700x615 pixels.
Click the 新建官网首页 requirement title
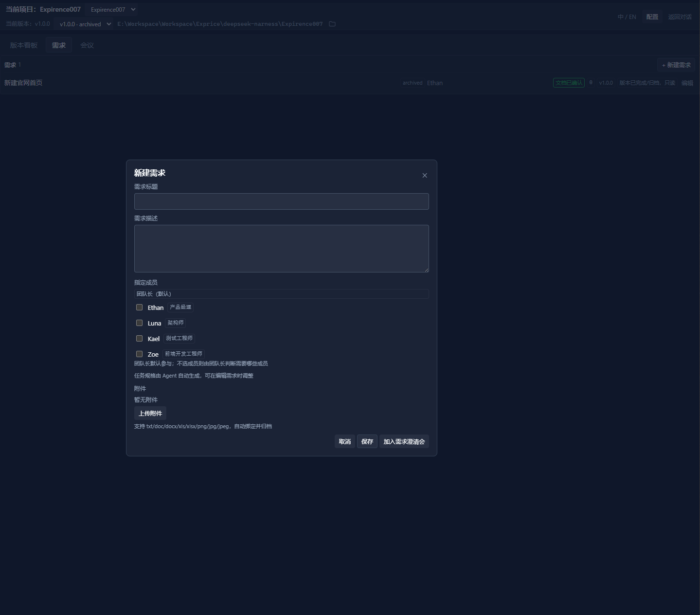23,83
